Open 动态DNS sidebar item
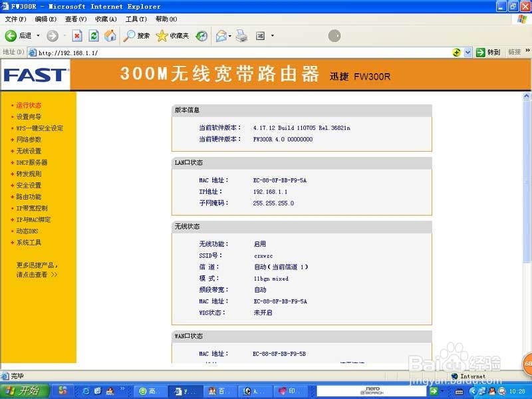 [27, 231]
